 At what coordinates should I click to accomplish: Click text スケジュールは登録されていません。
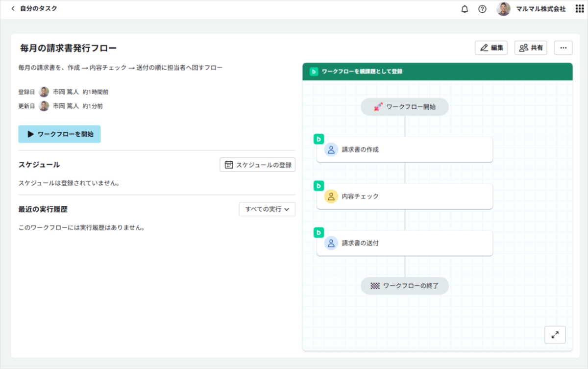pyautogui.click(x=69, y=183)
